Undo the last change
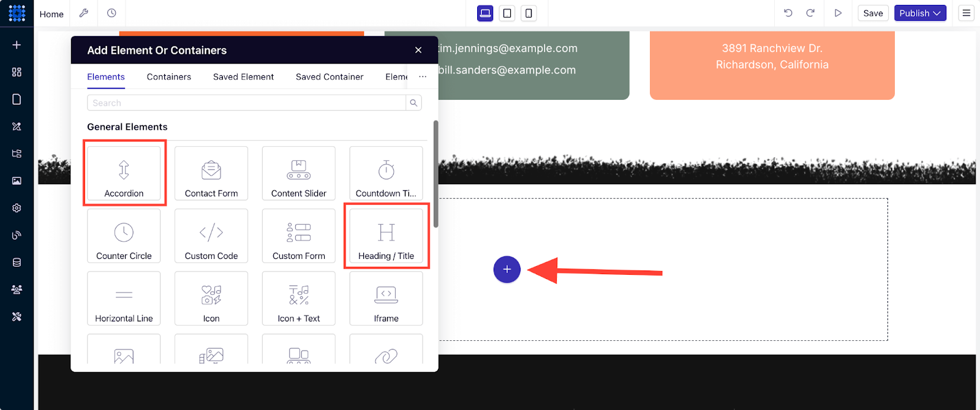The height and width of the screenshot is (410, 980). pos(788,13)
